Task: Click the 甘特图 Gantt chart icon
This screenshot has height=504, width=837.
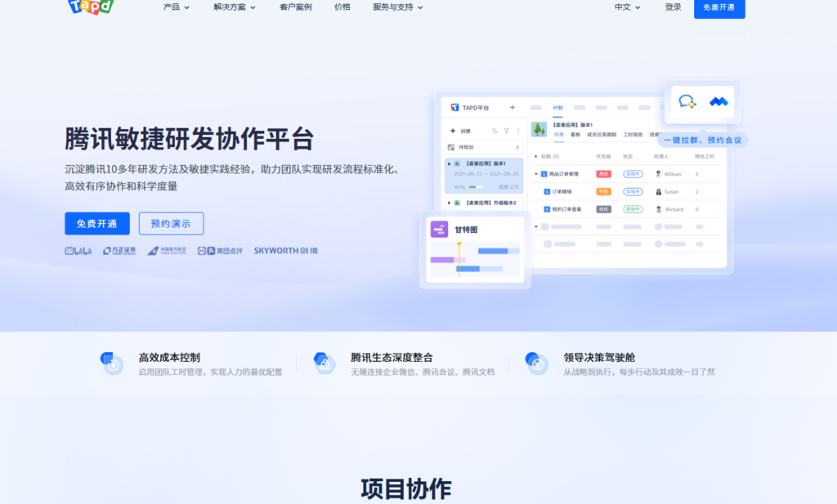Action: tap(439, 228)
